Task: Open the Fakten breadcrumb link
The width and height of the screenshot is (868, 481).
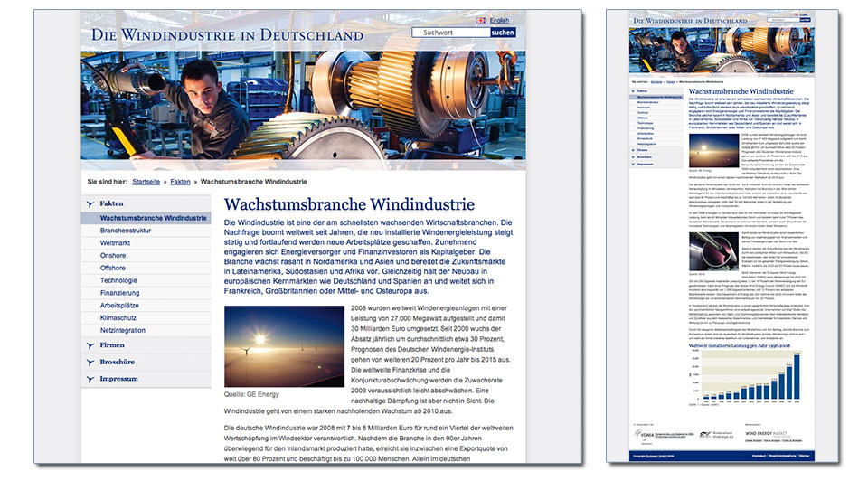Action: pos(180,182)
